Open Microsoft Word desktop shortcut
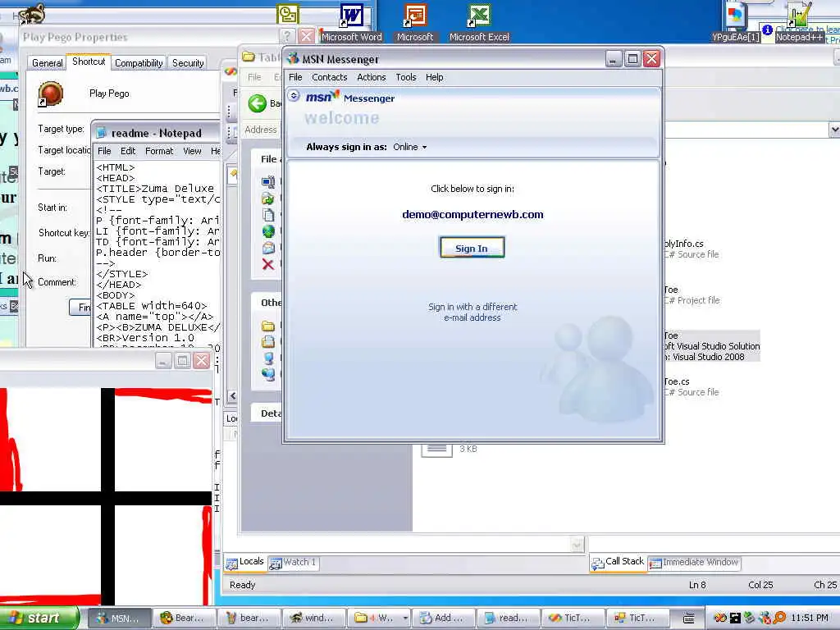This screenshot has width=840, height=630. click(351, 22)
